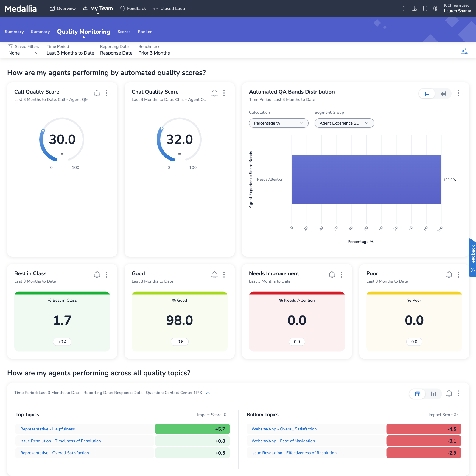Click the Needs Attention bar in chart
476x476 pixels.
click(366, 180)
